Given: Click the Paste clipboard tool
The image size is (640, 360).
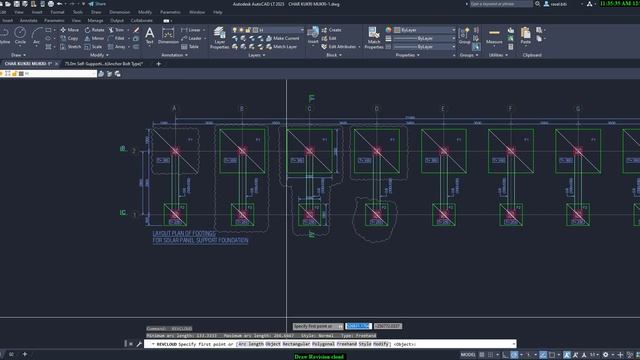Looking at the screenshot, I should [x=526, y=36].
